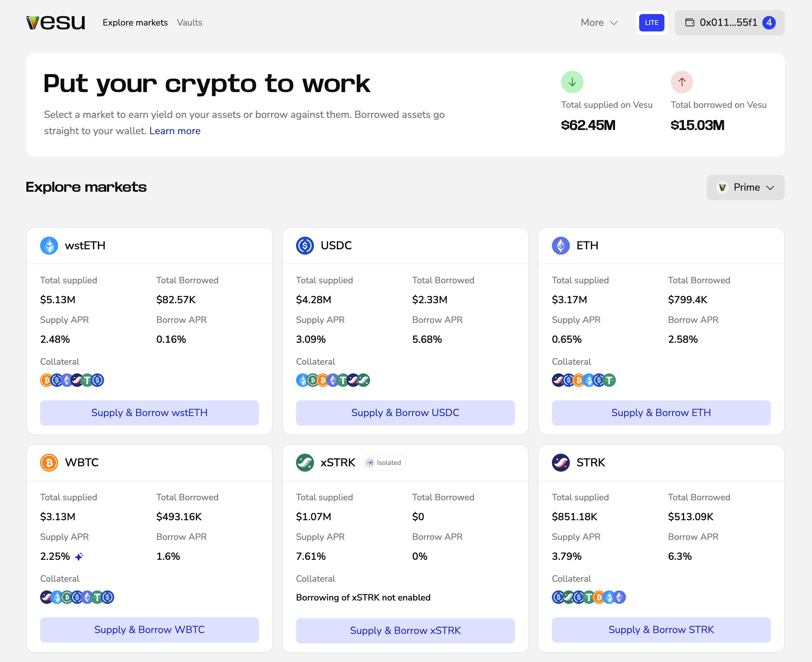Follow the Learn more link
This screenshot has height=662, width=812.
[175, 131]
